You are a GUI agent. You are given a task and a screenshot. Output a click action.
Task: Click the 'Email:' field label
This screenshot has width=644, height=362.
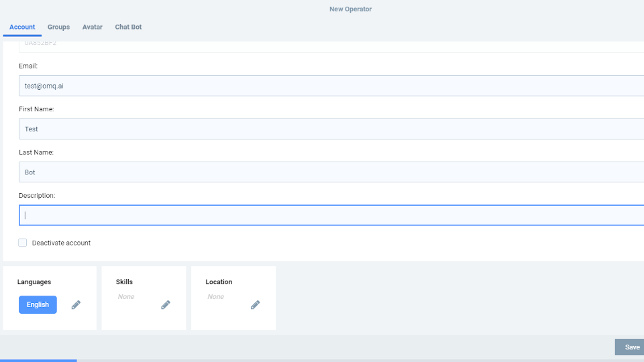pyautogui.click(x=28, y=66)
